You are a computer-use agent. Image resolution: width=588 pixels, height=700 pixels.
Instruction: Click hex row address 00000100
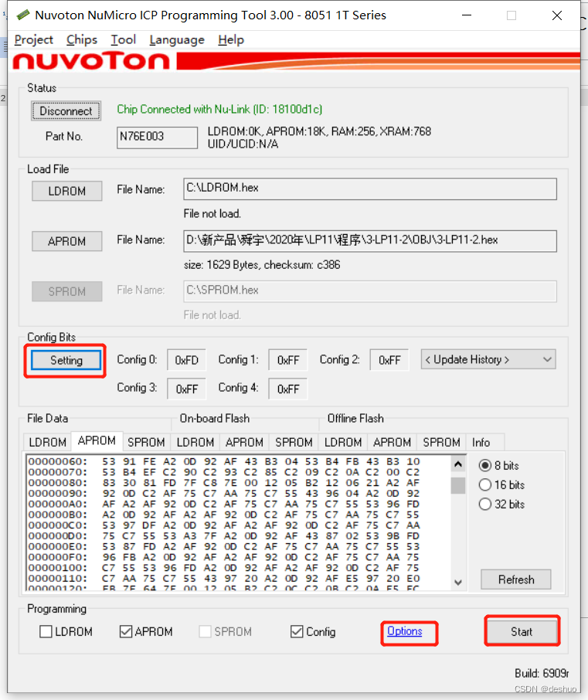[57, 568]
